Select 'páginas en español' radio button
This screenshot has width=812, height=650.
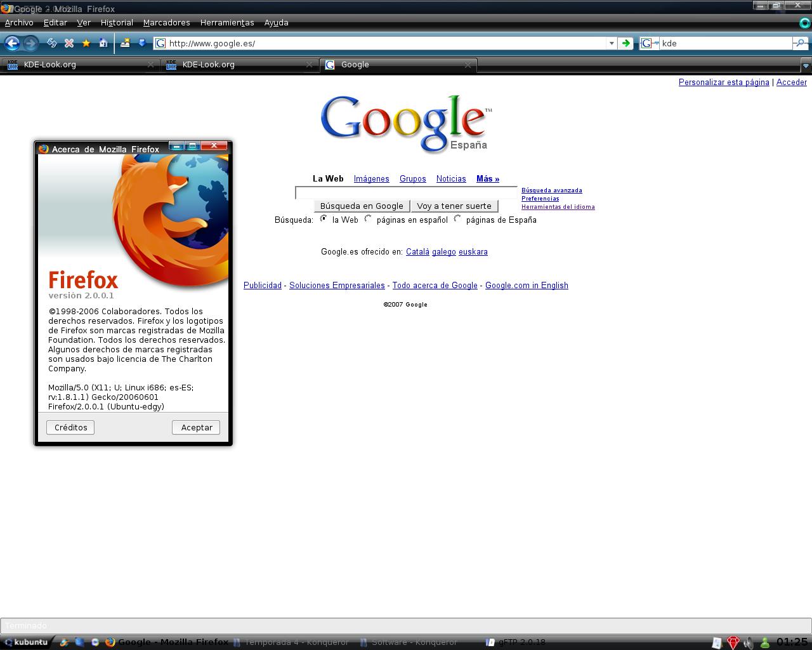368,219
